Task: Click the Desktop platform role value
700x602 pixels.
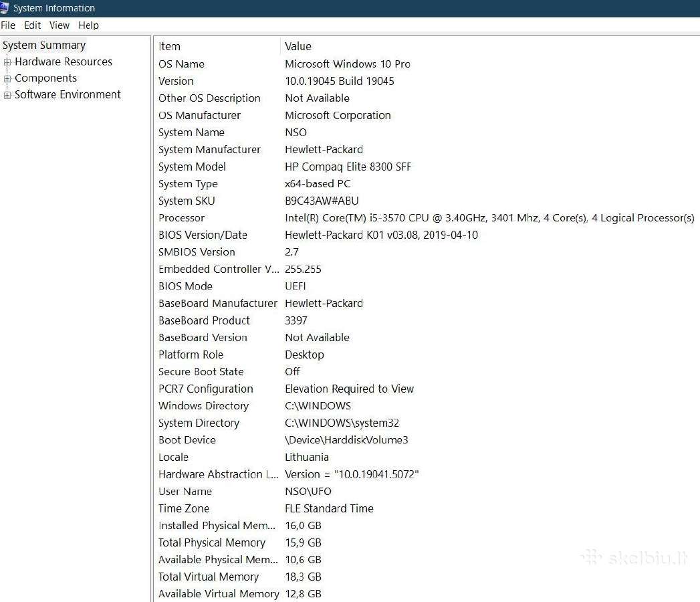Action: point(304,355)
